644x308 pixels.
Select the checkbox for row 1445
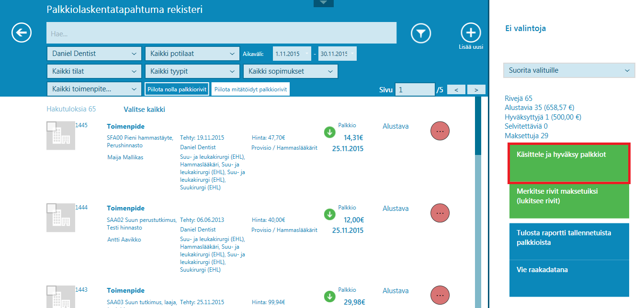pyautogui.click(x=52, y=127)
